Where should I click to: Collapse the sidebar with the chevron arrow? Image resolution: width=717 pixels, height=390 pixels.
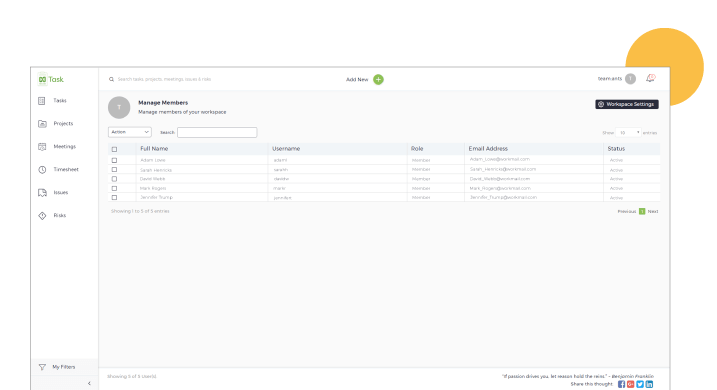pyautogui.click(x=89, y=384)
